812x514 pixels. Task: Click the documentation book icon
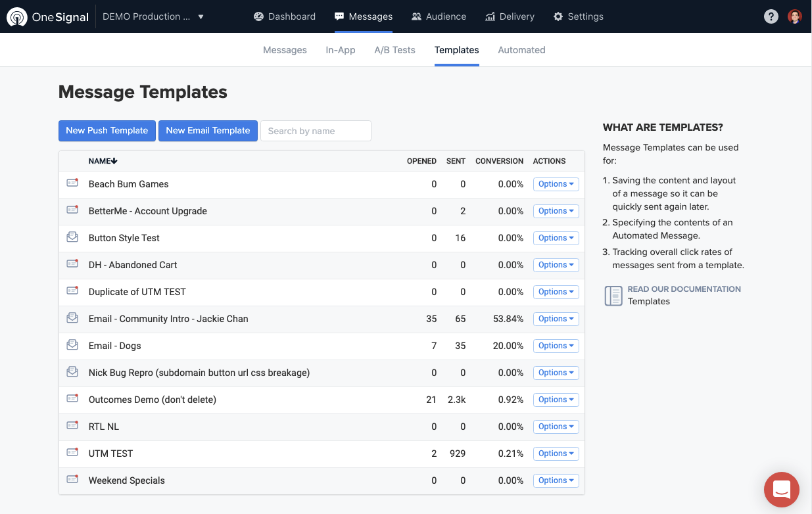[613, 296]
